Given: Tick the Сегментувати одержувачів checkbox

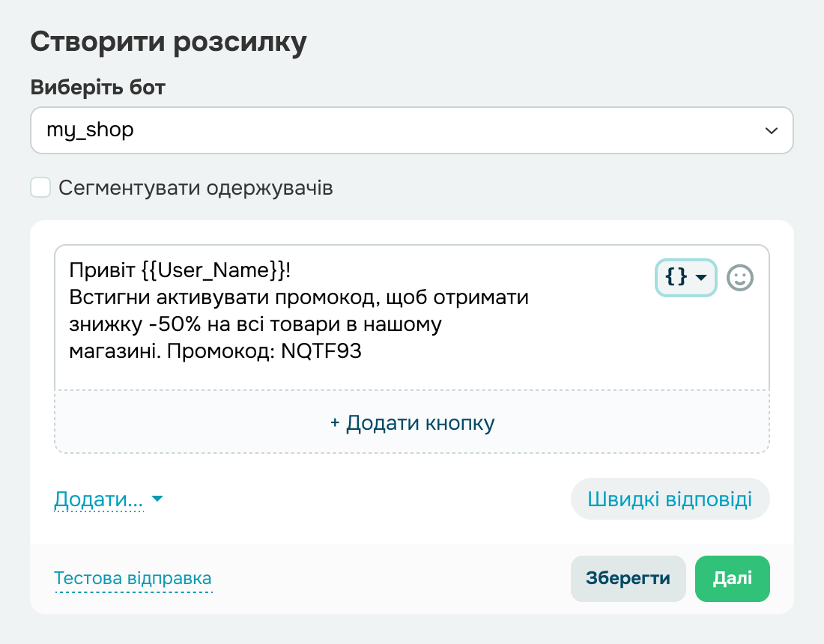Looking at the screenshot, I should tap(40, 187).
